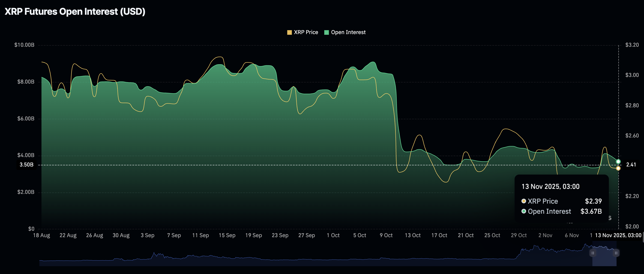
Task: Toggle Open Interest series in legend
Action: 348,32
